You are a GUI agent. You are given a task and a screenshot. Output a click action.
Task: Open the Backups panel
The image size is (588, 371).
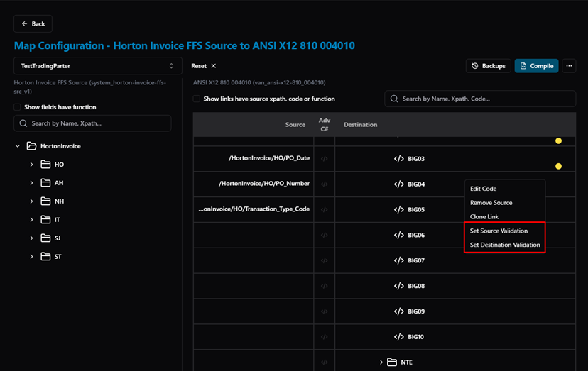point(489,66)
